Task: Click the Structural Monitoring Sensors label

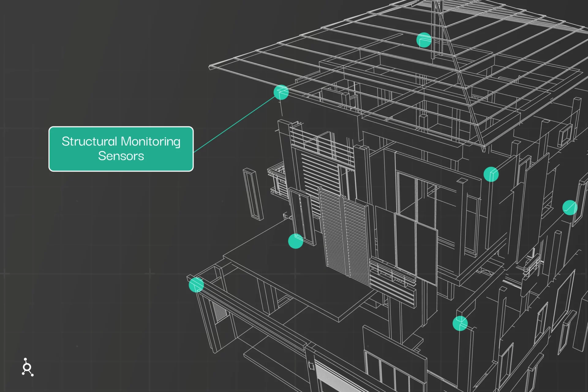Action: (121, 149)
